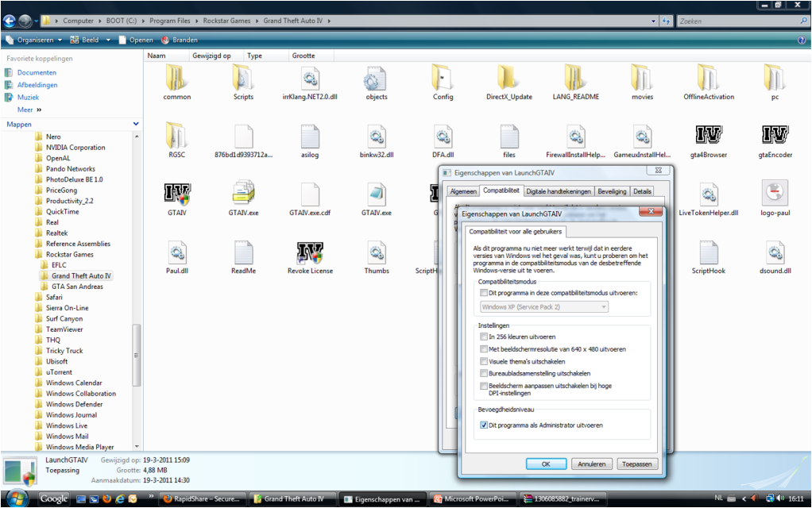Show hidden tray icons arrow
Screen dimensions: 812x508
click(x=744, y=498)
